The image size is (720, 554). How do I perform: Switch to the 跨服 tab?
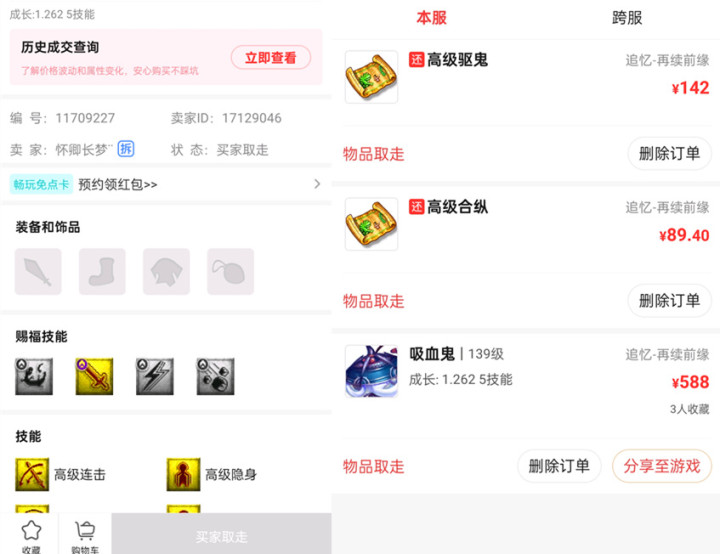pyautogui.click(x=627, y=18)
